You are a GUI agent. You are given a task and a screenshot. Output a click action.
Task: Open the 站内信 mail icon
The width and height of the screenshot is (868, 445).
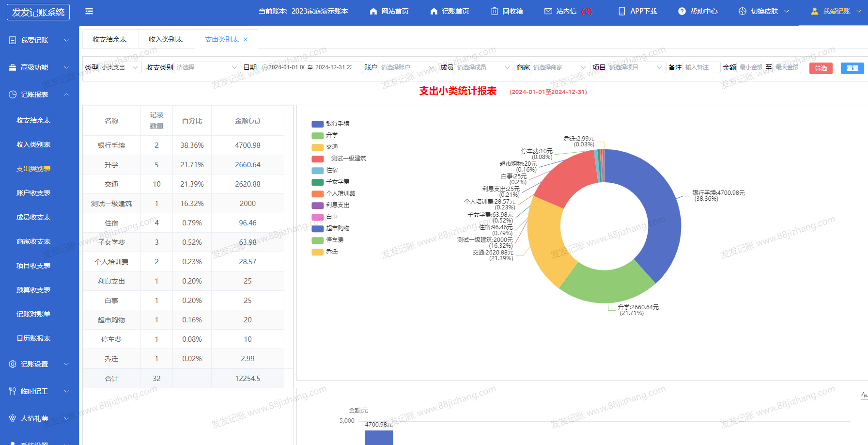548,11
